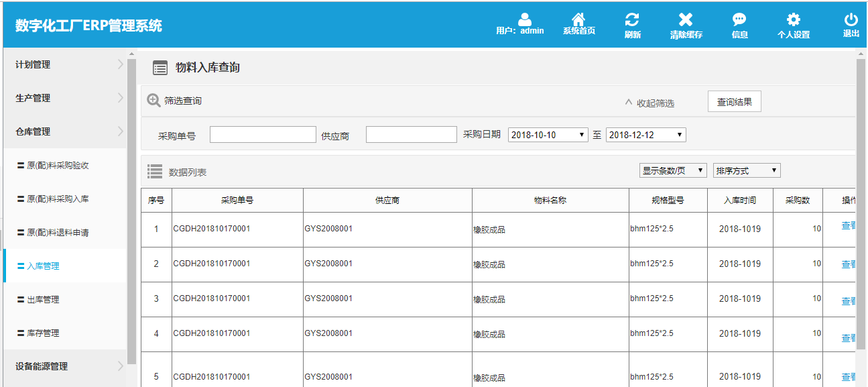This screenshot has height=387, width=868.
Task: Open 信息 messages via speech bubble icon
Action: (739, 19)
